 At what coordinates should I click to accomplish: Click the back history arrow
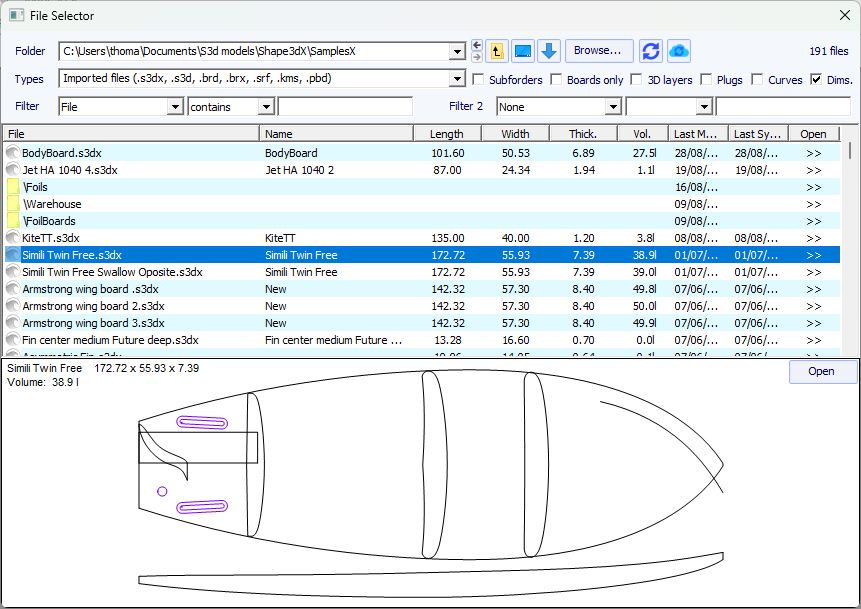(x=477, y=46)
